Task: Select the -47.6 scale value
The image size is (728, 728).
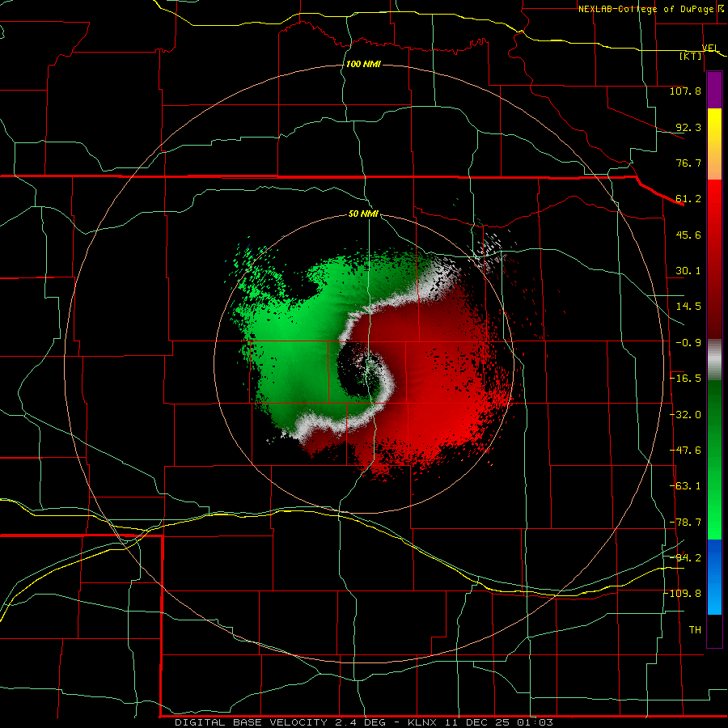Action: tap(685, 451)
